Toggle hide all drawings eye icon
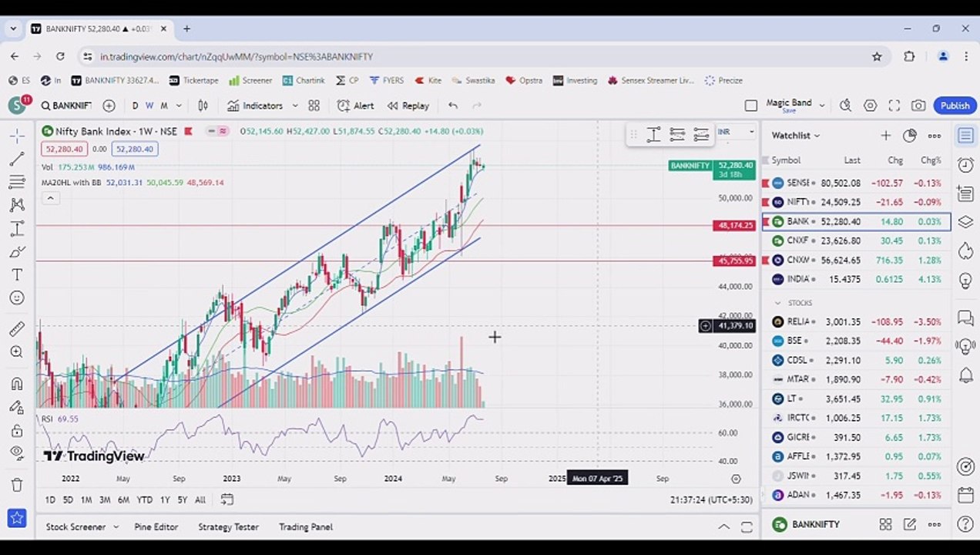The height and width of the screenshot is (555, 980). (x=16, y=453)
